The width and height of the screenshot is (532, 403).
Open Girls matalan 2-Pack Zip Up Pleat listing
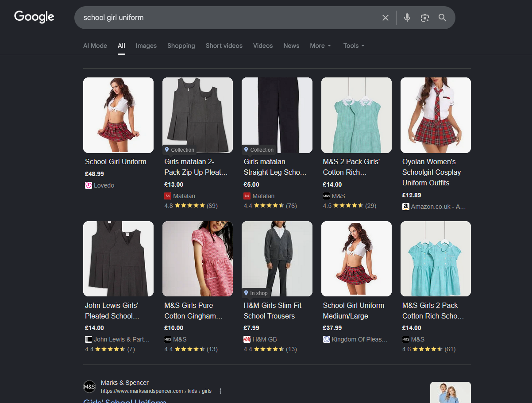tap(196, 167)
